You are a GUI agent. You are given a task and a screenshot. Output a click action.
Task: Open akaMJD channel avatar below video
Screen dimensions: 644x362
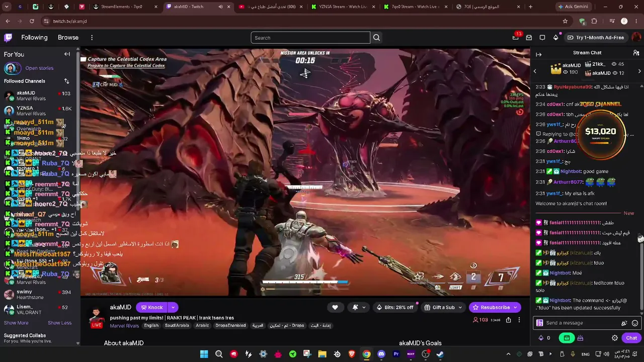[x=96, y=316]
